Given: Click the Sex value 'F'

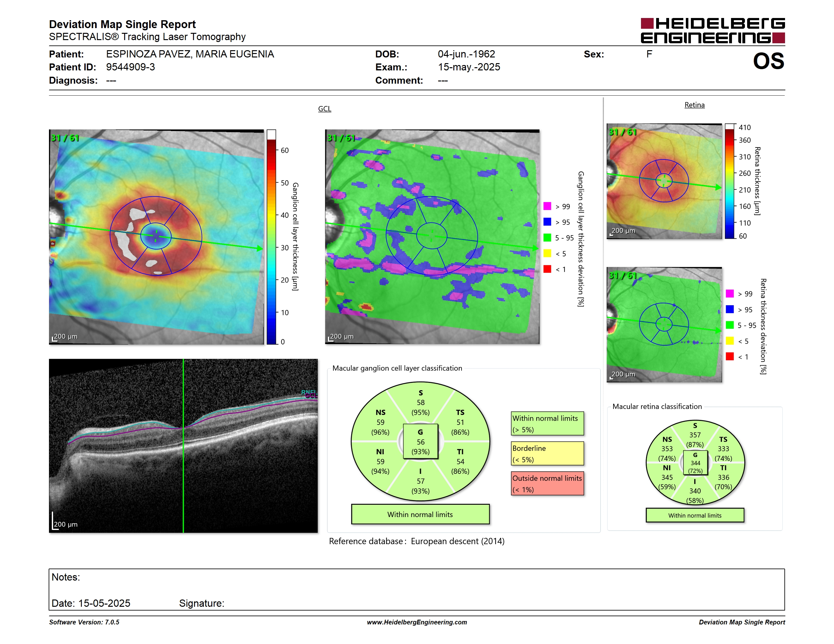Looking at the screenshot, I should click(649, 54).
